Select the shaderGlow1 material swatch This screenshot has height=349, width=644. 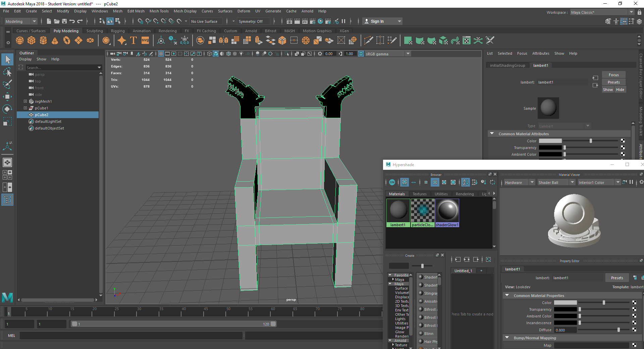pos(447,213)
